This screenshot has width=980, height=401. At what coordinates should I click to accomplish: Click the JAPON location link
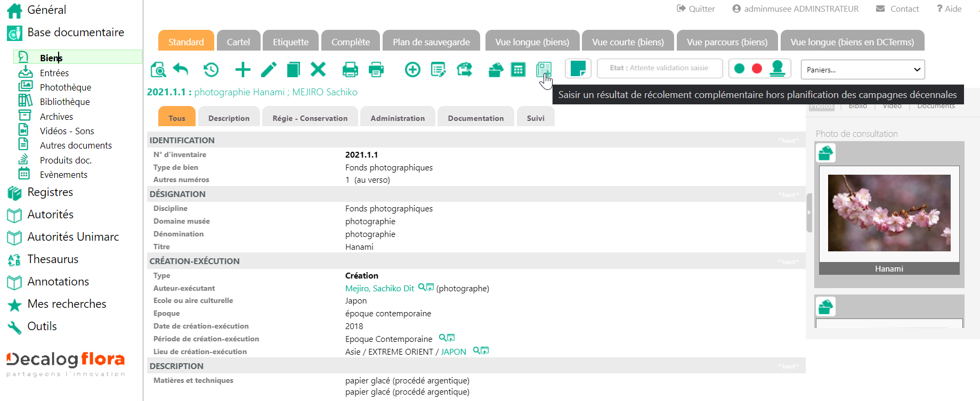click(x=453, y=352)
